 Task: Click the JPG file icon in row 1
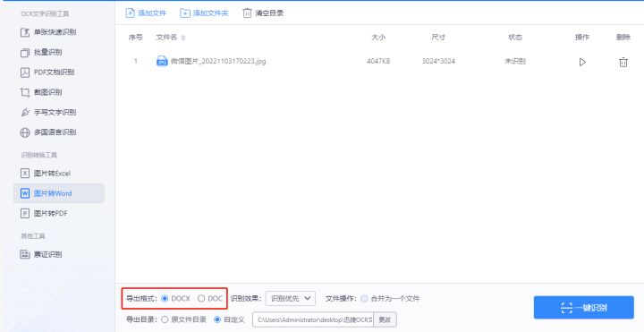[x=162, y=61]
